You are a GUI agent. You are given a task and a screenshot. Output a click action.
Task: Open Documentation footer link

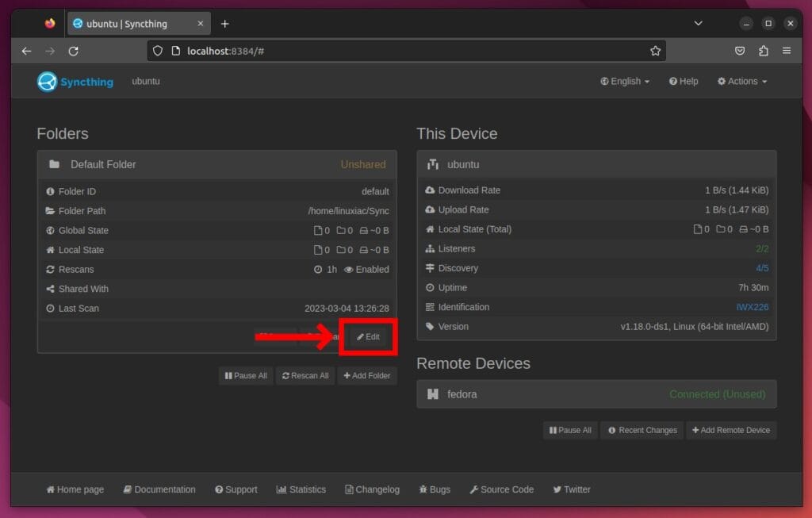159,489
